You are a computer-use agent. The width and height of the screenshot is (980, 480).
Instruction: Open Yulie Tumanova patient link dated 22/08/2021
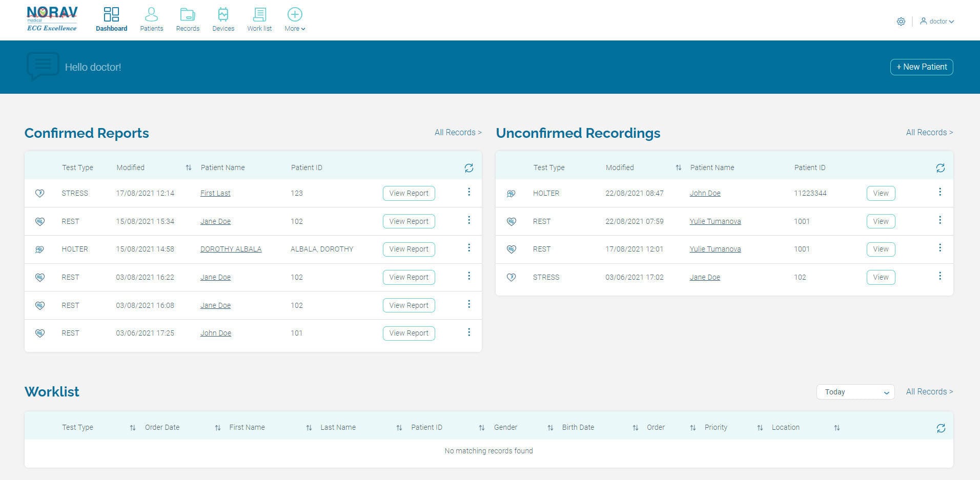point(715,222)
